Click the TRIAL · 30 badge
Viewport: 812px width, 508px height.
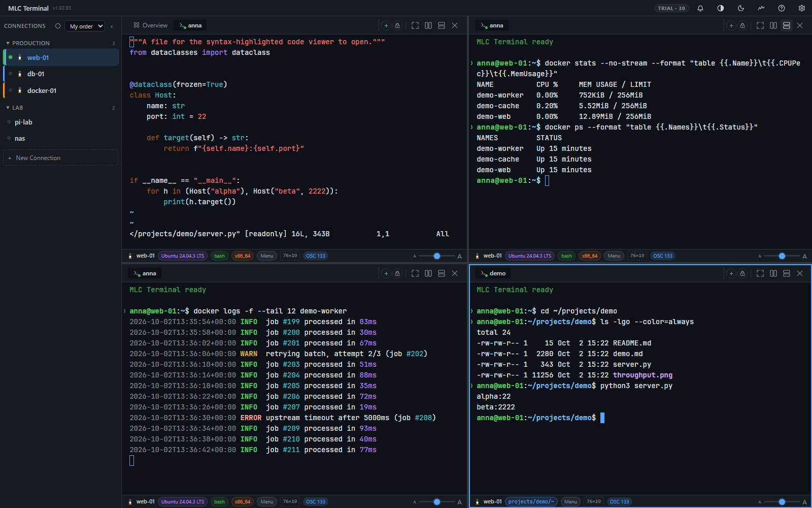click(x=671, y=8)
